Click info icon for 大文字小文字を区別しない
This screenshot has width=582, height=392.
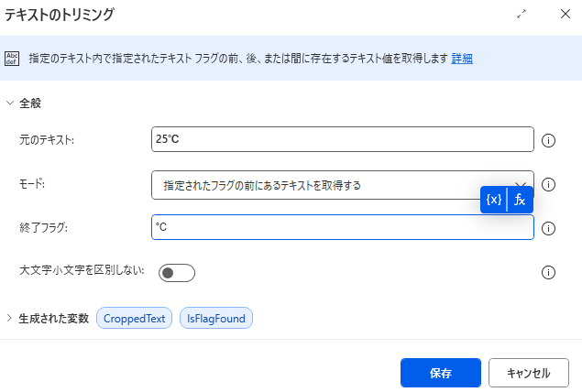pos(548,273)
